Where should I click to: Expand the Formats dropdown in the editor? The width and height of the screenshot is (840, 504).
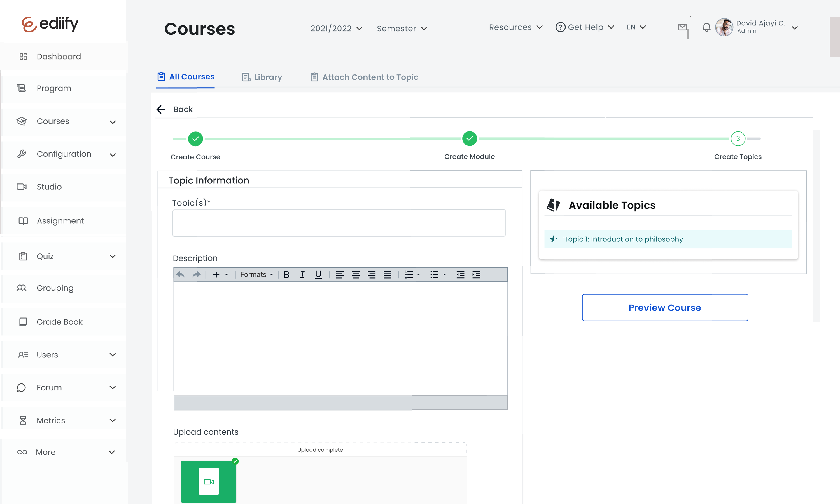[256, 274]
